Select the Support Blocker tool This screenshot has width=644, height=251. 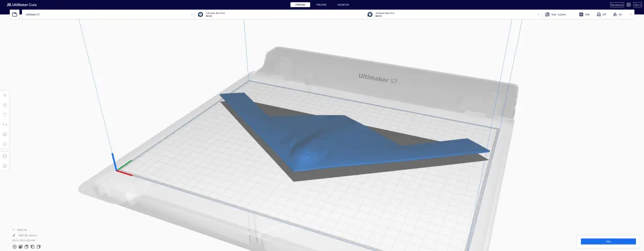[5, 144]
